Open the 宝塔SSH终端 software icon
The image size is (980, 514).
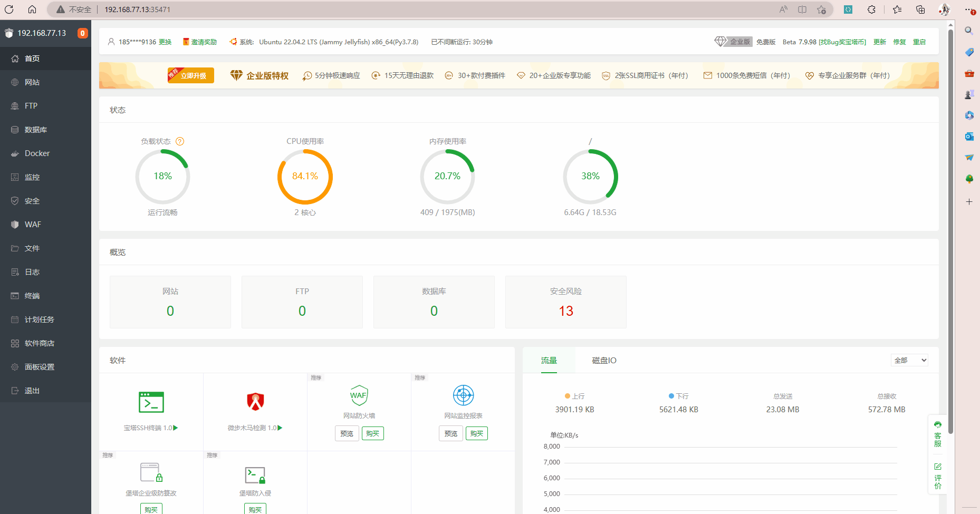coord(151,402)
